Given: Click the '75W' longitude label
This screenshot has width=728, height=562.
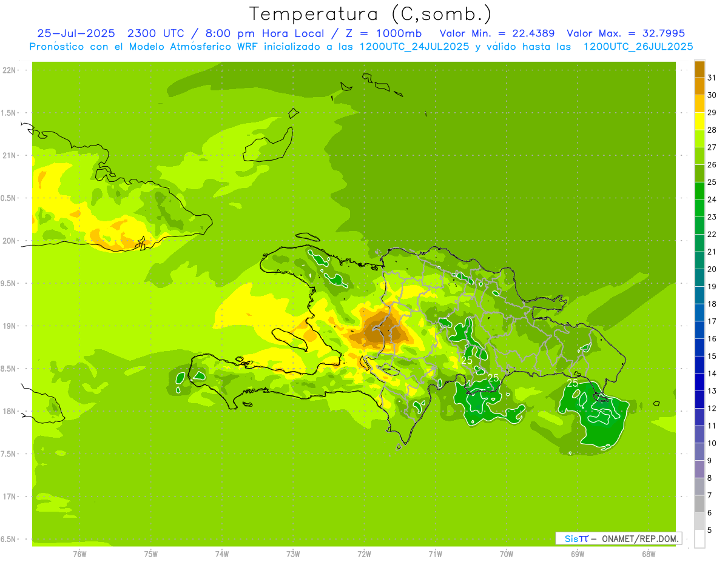Looking at the screenshot, I should [151, 554].
